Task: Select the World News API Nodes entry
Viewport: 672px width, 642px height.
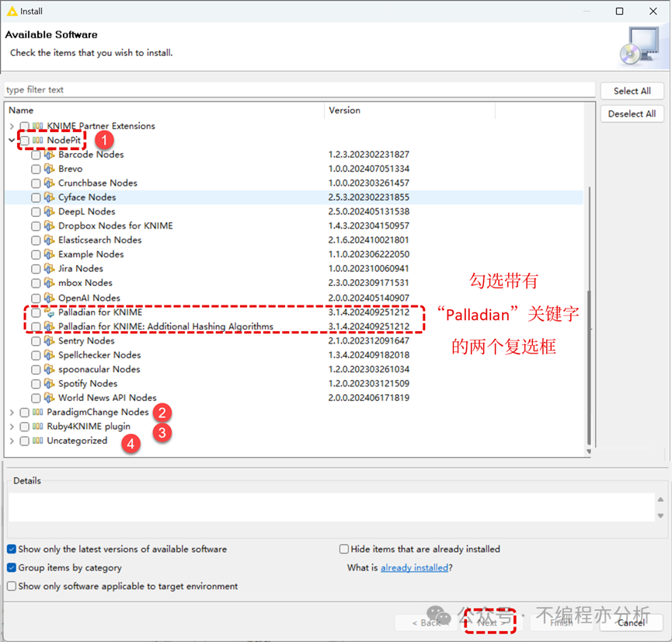Action: (x=107, y=397)
